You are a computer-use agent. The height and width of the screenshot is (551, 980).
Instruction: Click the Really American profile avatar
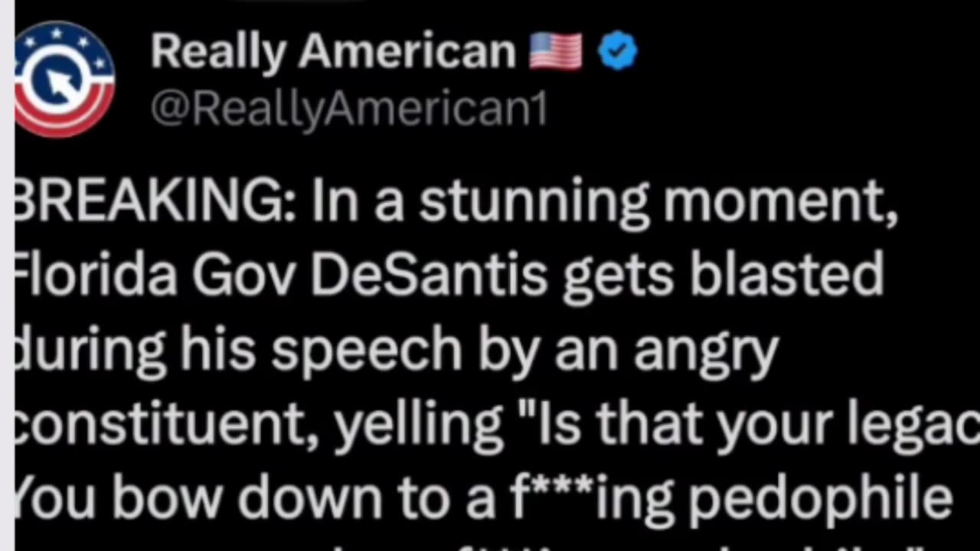64,79
